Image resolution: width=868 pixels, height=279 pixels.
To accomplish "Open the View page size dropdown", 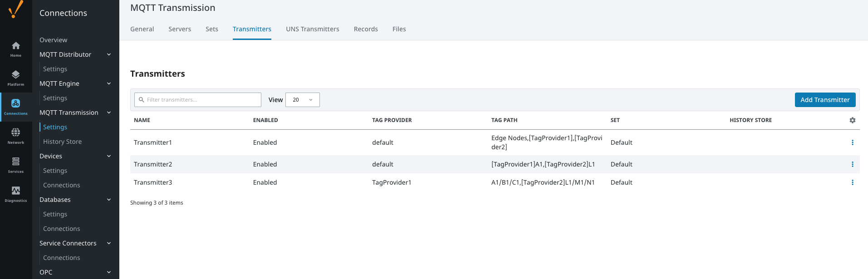I will tap(302, 100).
